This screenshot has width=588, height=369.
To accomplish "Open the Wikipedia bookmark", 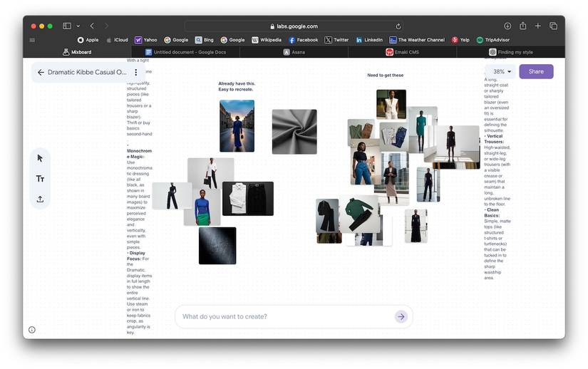I will pos(267,40).
